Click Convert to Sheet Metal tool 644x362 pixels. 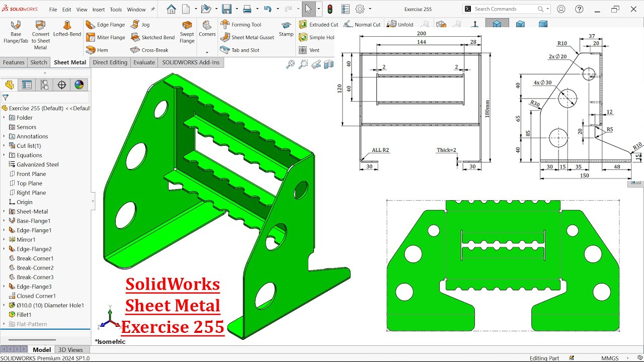[x=40, y=35]
